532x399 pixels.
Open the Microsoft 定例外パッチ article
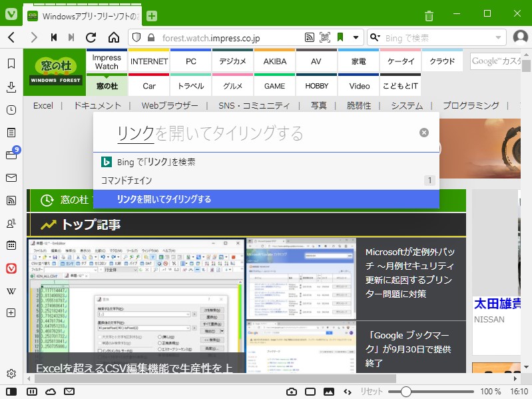click(410, 273)
